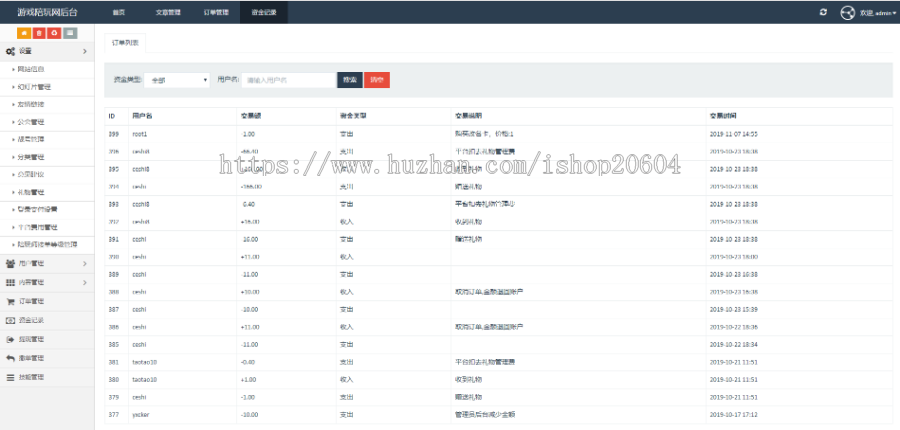Click the gray icon button atop sidebar

click(69, 33)
